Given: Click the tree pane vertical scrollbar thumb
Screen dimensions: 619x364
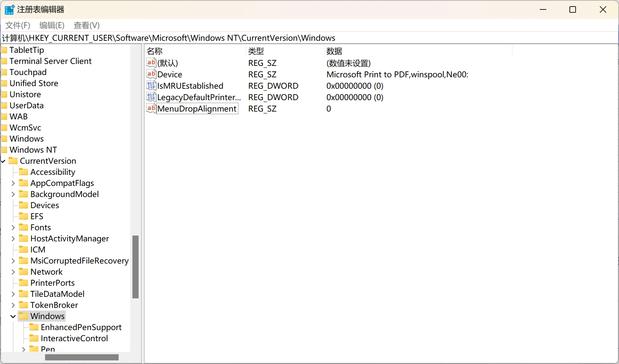Looking at the screenshot, I should tap(135, 267).
